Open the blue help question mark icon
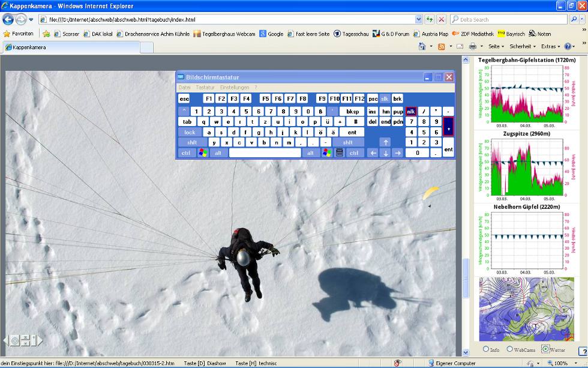Image resolution: width=588 pixels, height=368 pixels. pos(568,46)
